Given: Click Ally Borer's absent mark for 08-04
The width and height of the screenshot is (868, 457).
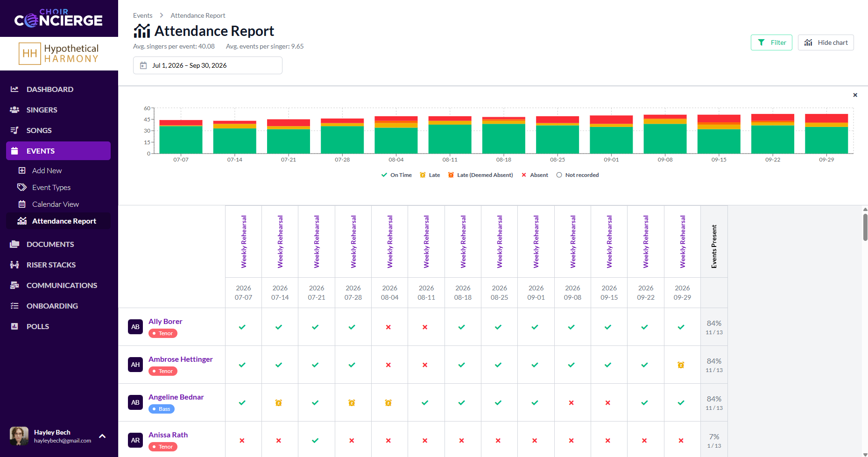Looking at the screenshot, I should pyautogui.click(x=388, y=327).
